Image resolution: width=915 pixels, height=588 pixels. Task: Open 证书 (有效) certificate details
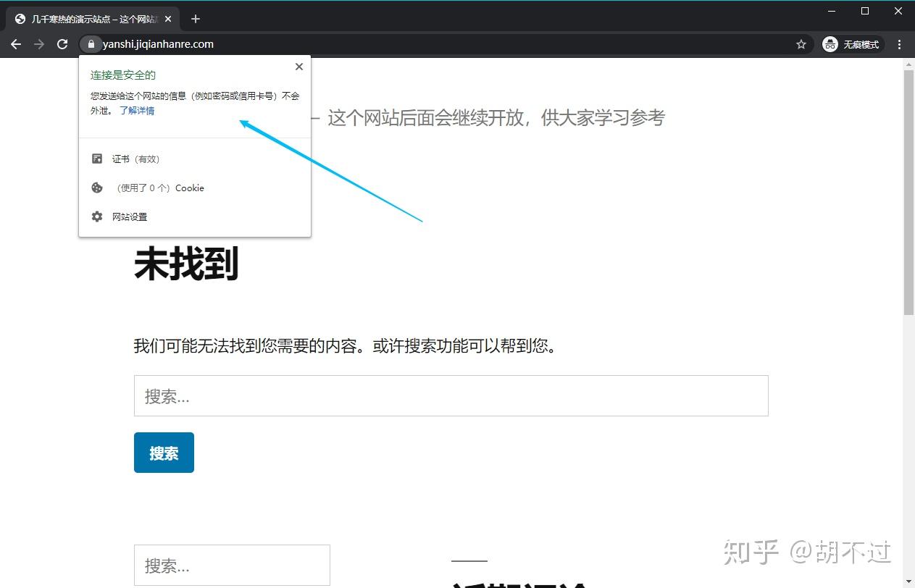click(x=195, y=159)
